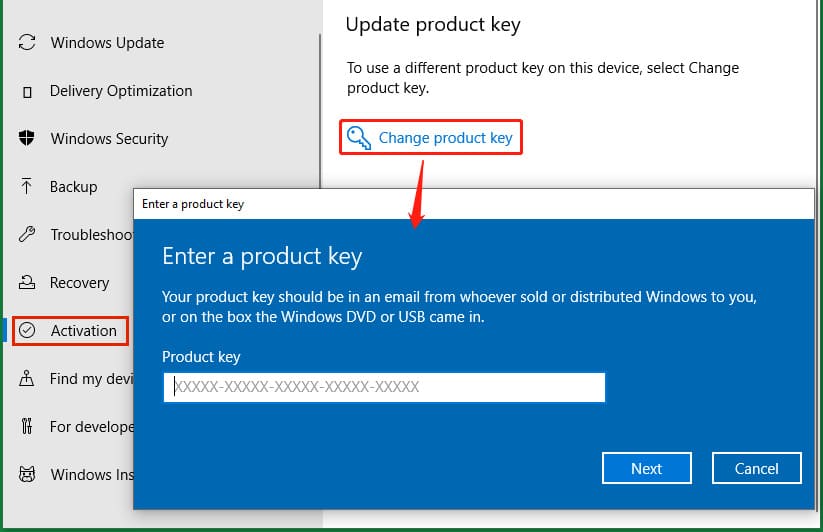Click the Activation checkmark circle icon
Viewport: 823px width, 532px height.
[x=28, y=331]
